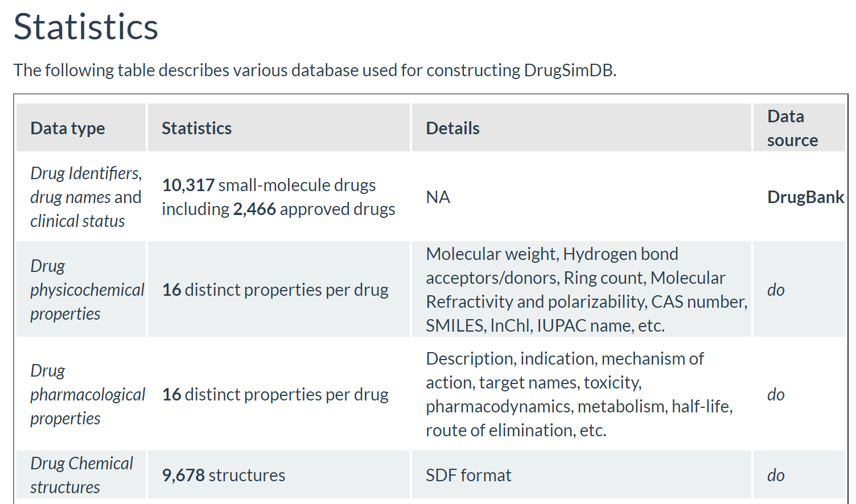Select the Drug Chemical structures row label
The height and width of the screenshot is (504, 856).
81,475
